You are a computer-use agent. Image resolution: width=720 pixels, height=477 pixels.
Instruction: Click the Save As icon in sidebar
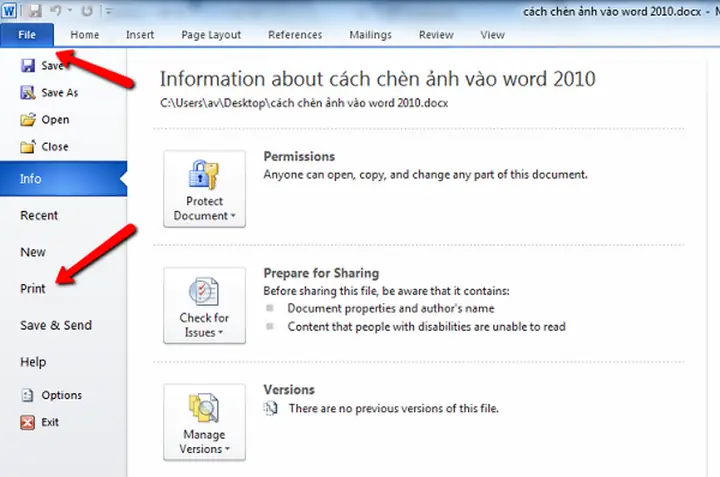tap(28, 93)
